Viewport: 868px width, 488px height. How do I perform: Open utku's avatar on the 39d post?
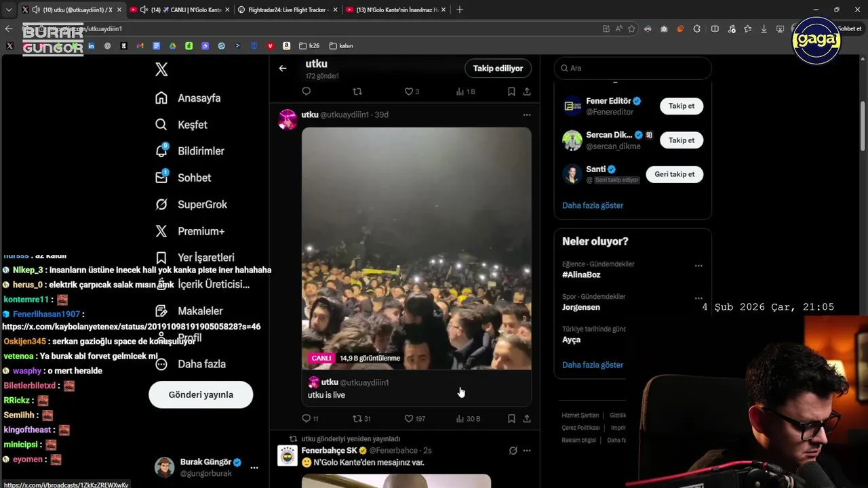pos(288,119)
